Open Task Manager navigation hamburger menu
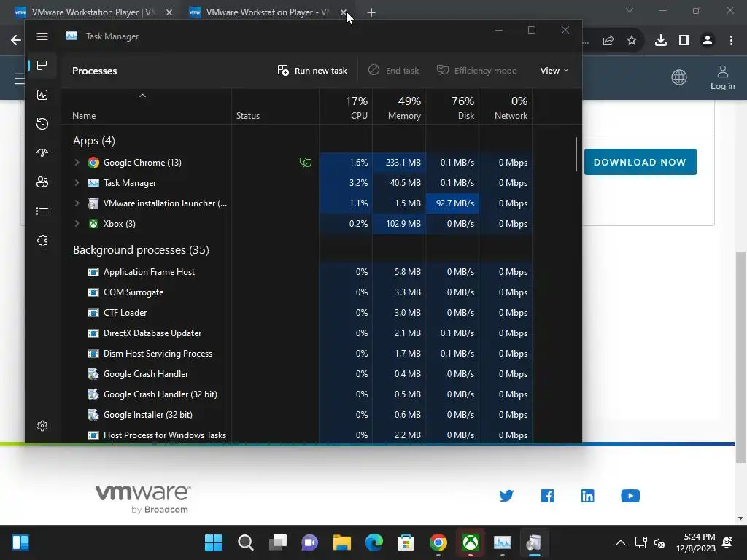Viewport: 747px width, 560px height. (x=42, y=36)
